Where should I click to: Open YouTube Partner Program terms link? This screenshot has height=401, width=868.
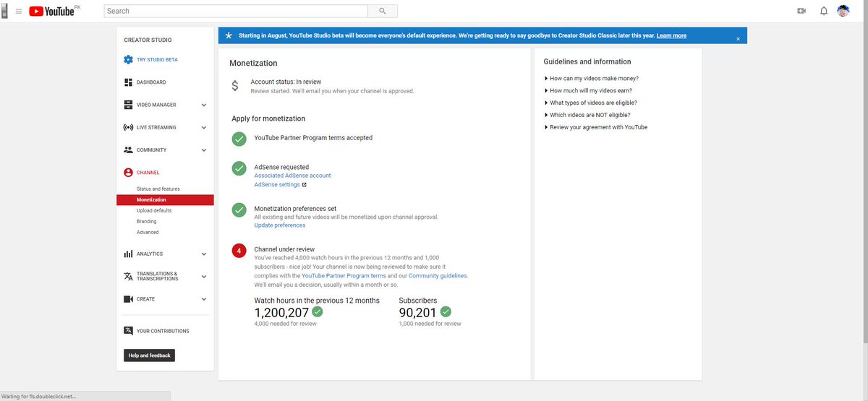tap(344, 276)
